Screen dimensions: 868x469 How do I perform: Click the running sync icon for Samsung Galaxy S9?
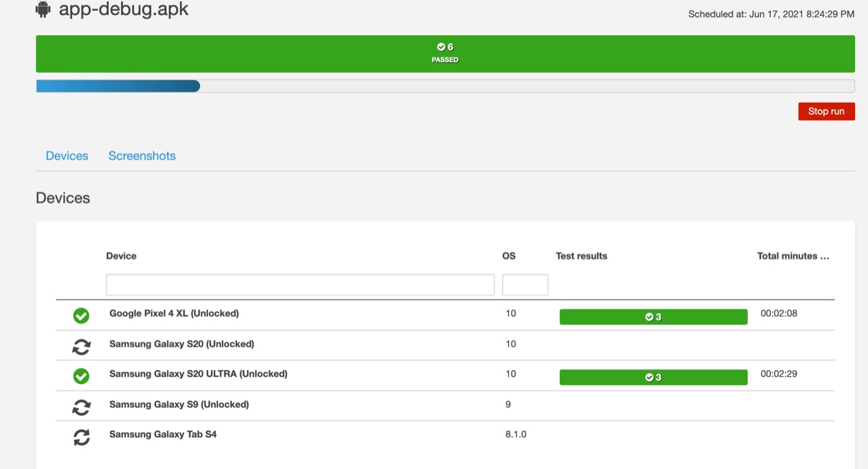pos(81,407)
